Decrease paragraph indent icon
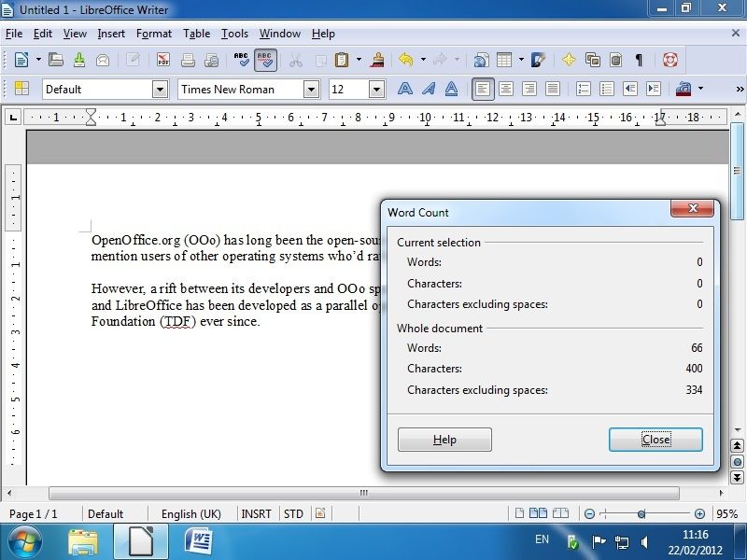Image resolution: width=747 pixels, height=560 pixels. tap(630, 89)
